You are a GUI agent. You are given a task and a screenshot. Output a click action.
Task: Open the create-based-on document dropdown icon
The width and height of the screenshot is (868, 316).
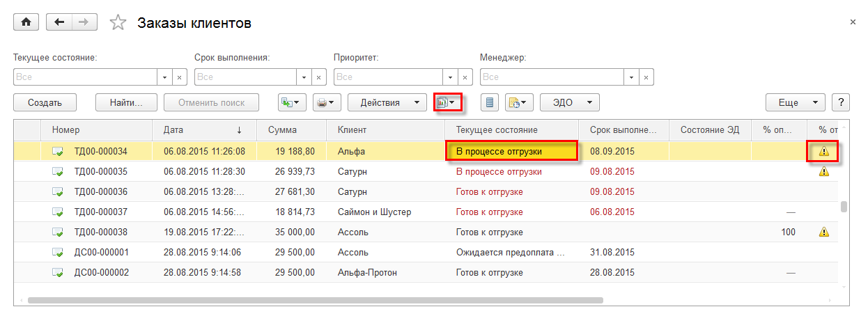292,102
